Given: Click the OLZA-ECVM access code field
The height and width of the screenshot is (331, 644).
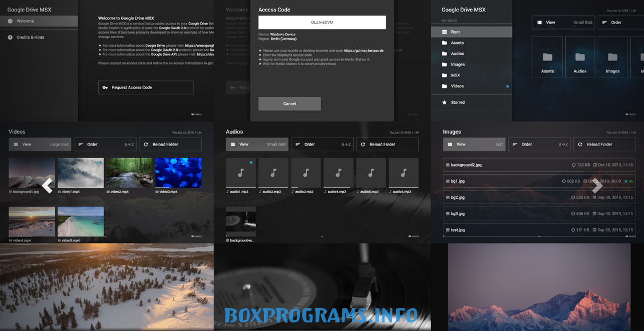Looking at the screenshot, I should point(322,22).
